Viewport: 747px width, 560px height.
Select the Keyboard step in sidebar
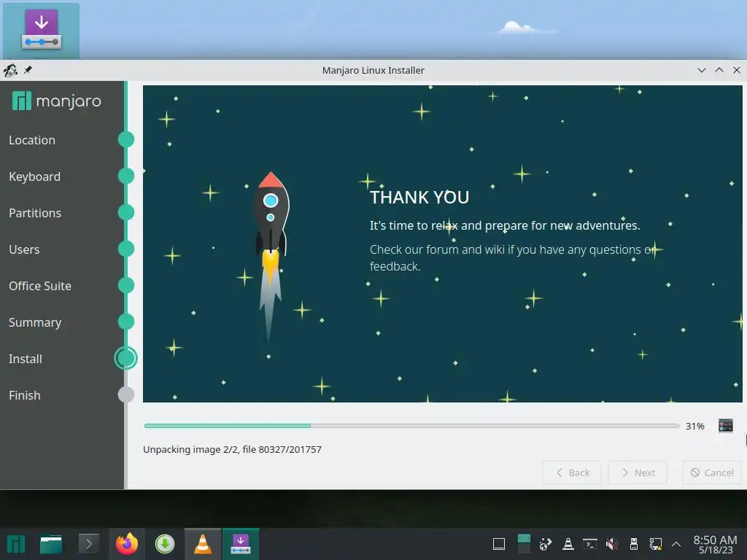35,176
